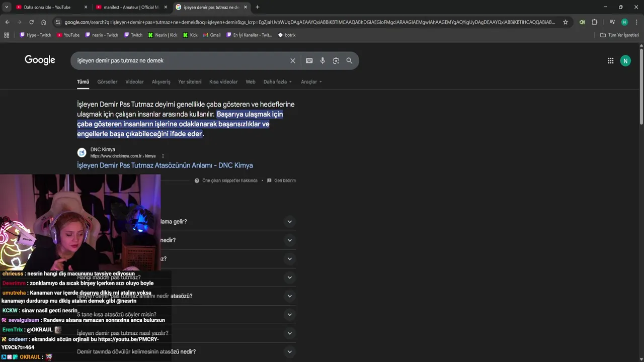Image resolution: width=644 pixels, height=362 pixels.
Task: Open the 'Tüm Yer İşaretleri' folder
Action: (620, 35)
